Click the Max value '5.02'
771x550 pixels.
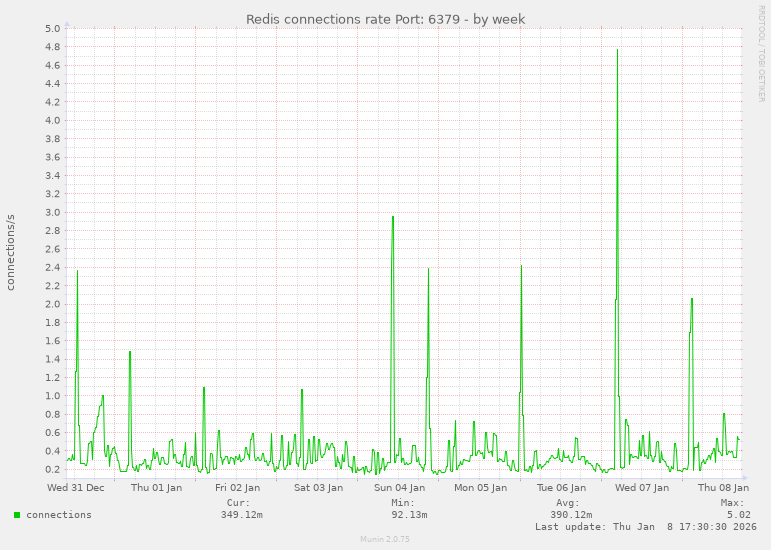tap(739, 515)
